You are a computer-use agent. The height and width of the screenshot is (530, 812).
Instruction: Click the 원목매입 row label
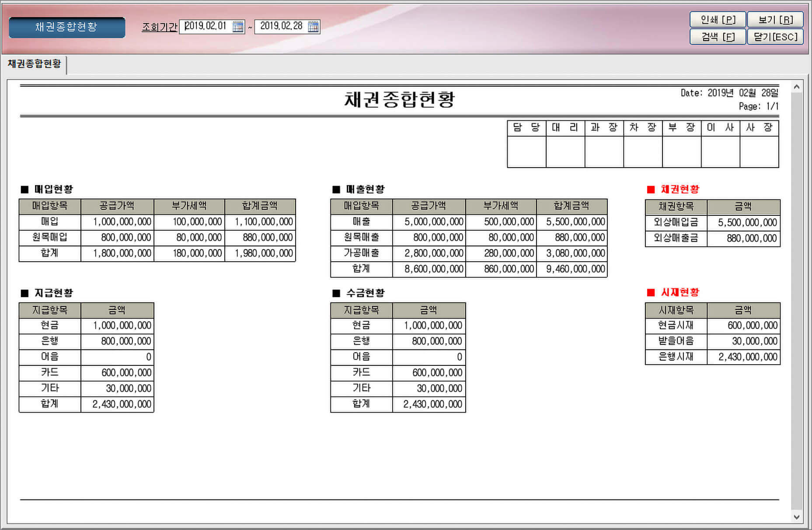[x=50, y=237]
